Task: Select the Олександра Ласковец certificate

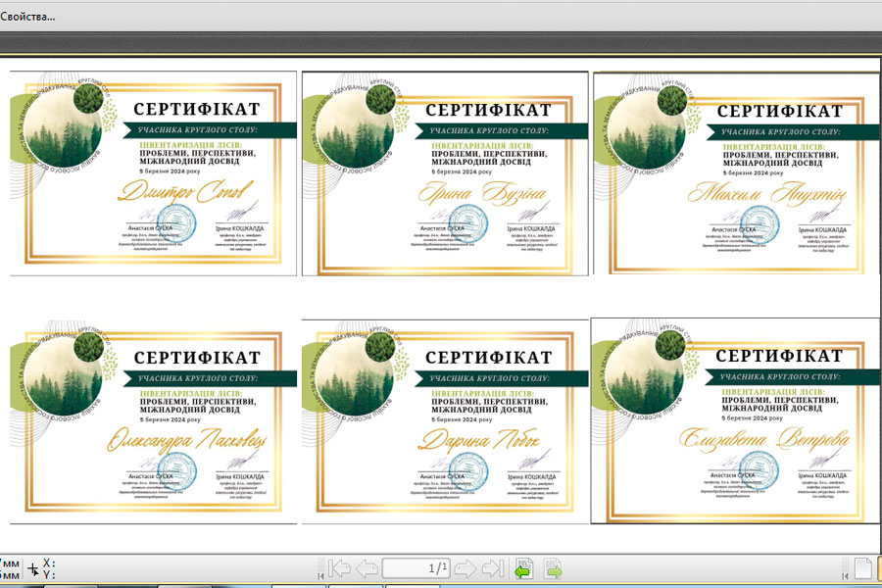Action: click(x=152, y=421)
